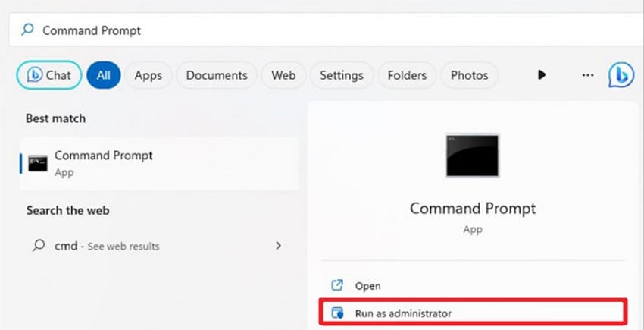
Task: Click the search magnifier icon in search box
Action: [27, 30]
